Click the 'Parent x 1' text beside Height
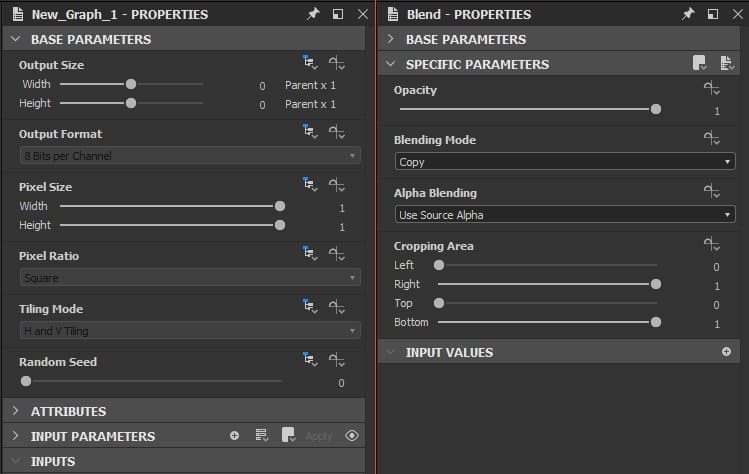 click(310, 104)
